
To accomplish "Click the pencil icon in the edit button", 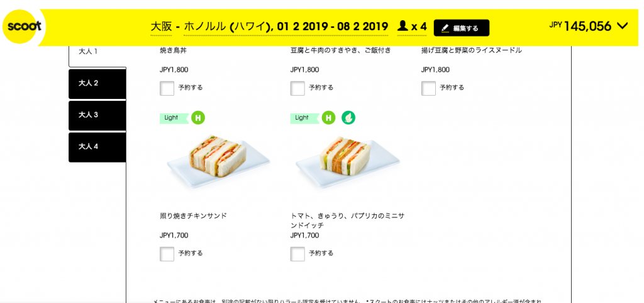I will tap(445, 28).
